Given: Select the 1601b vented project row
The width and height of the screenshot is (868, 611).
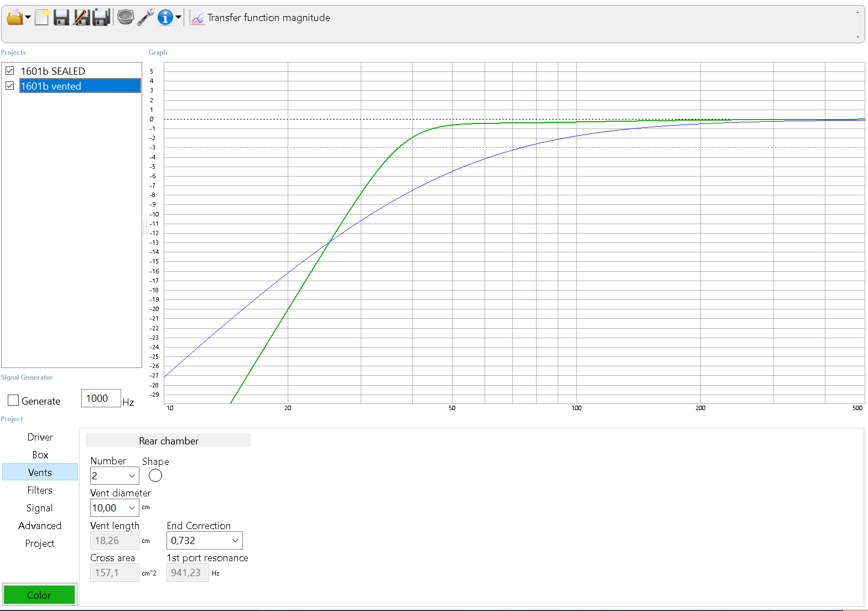Looking at the screenshot, I should (x=80, y=86).
